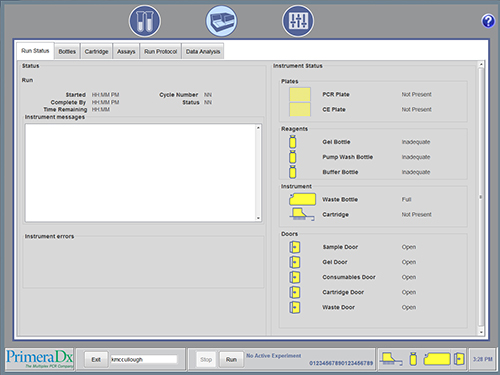
Task: Click the Sample Door 'Open' status
Action: pos(409,247)
